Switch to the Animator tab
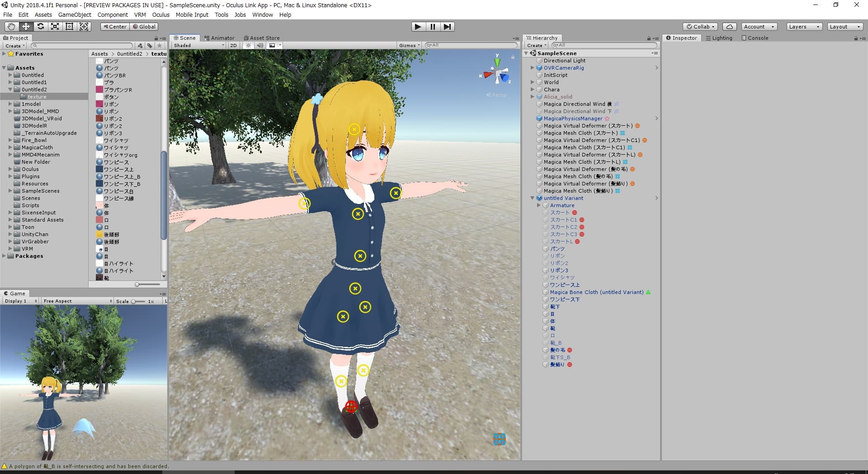This screenshot has width=868, height=474. pos(220,38)
